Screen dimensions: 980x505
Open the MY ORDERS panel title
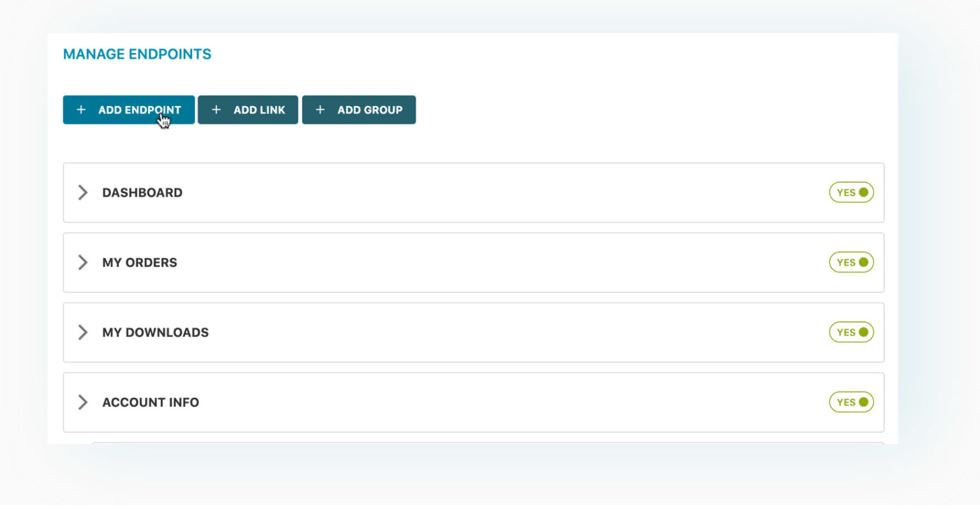[140, 262]
